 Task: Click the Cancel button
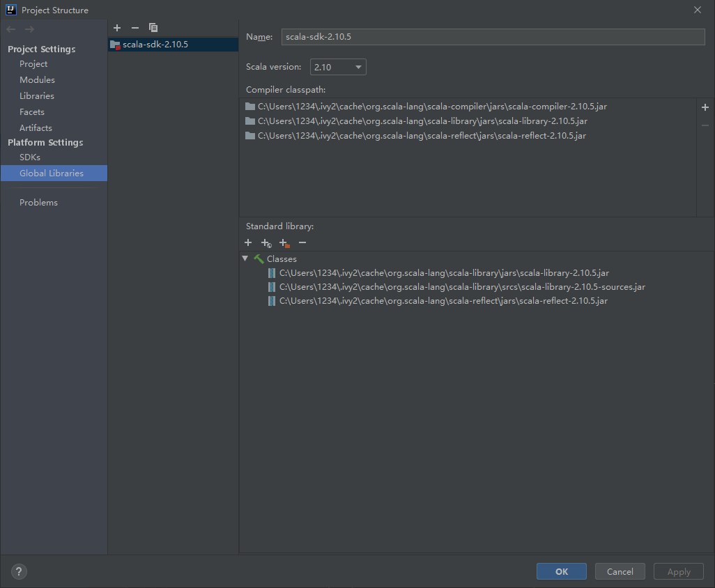point(620,571)
